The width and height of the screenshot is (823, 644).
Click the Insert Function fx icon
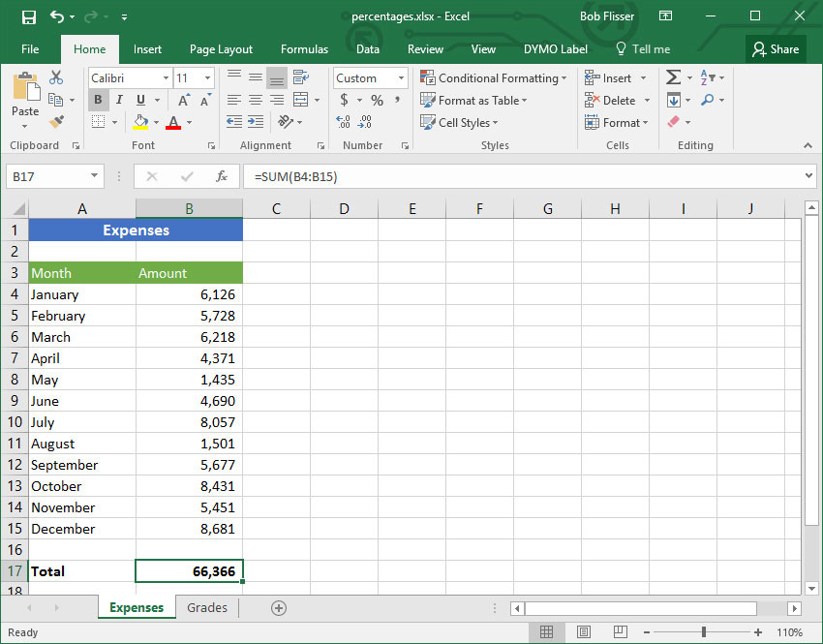[222, 176]
